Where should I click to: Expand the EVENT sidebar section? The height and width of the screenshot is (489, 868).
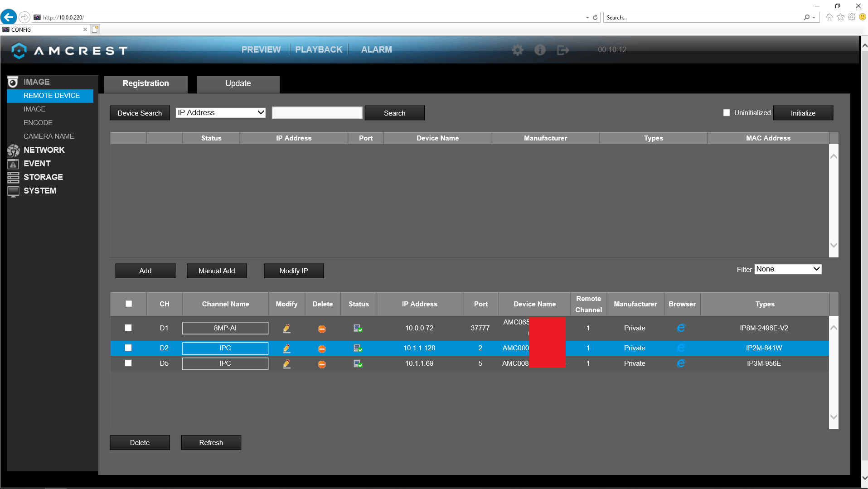(37, 164)
